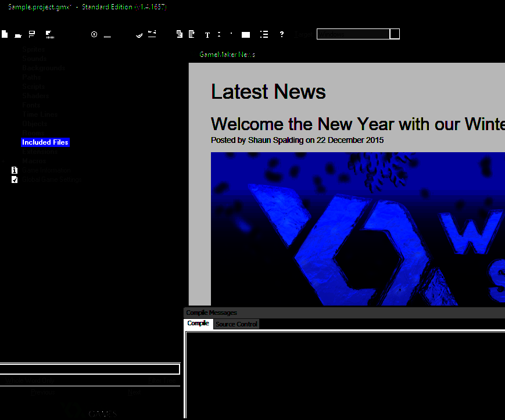Select Fonts in the resource tree
The width and height of the screenshot is (505, 420).
click(x=31, y=105)
